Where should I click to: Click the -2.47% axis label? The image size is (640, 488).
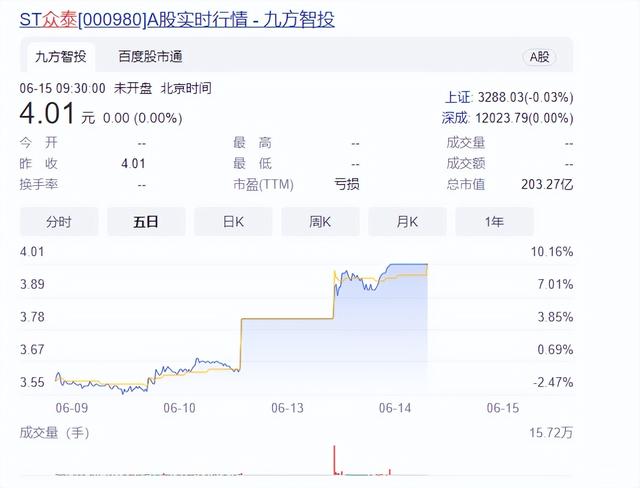pyautogui.click(x=553, y=382)
